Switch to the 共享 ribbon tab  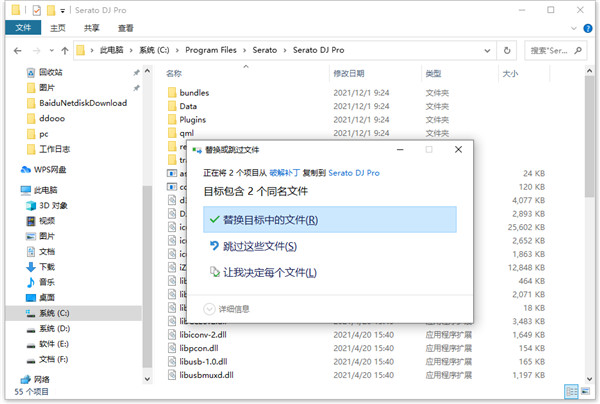pos(91,28)
